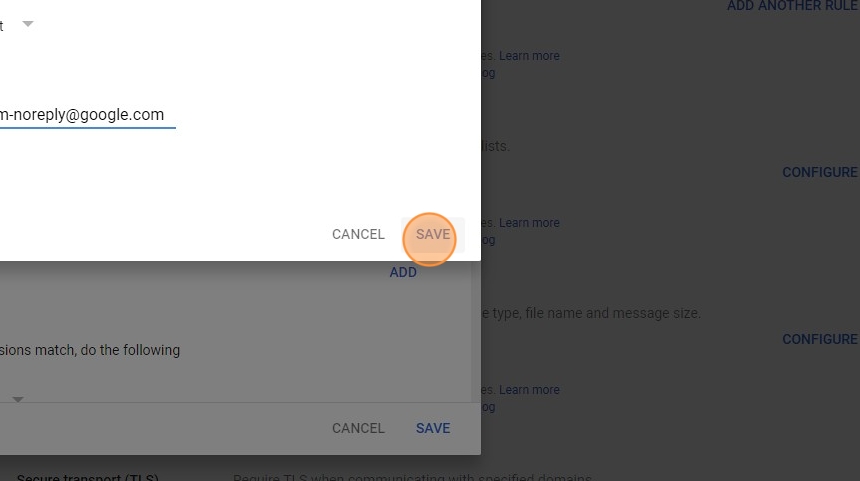Open the Learn more link below 'message size' text
Viewport: 860px width, 481px height.
(529, 390)
